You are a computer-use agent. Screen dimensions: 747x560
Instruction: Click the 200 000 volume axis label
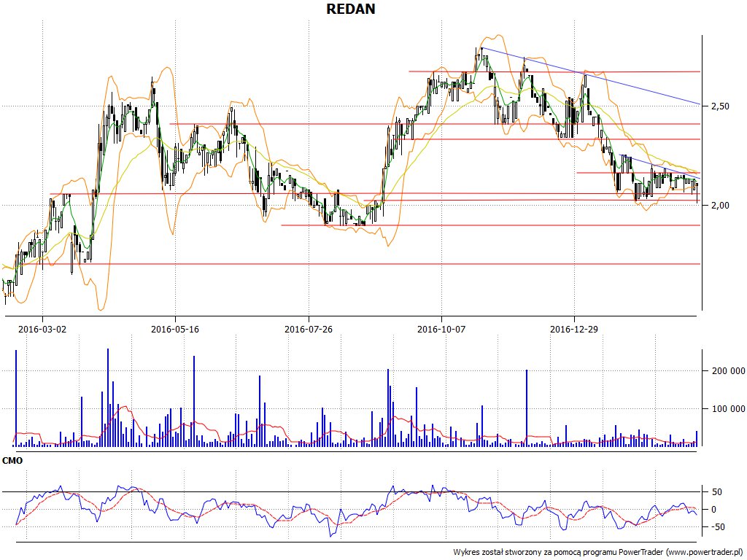coord(728,371)
